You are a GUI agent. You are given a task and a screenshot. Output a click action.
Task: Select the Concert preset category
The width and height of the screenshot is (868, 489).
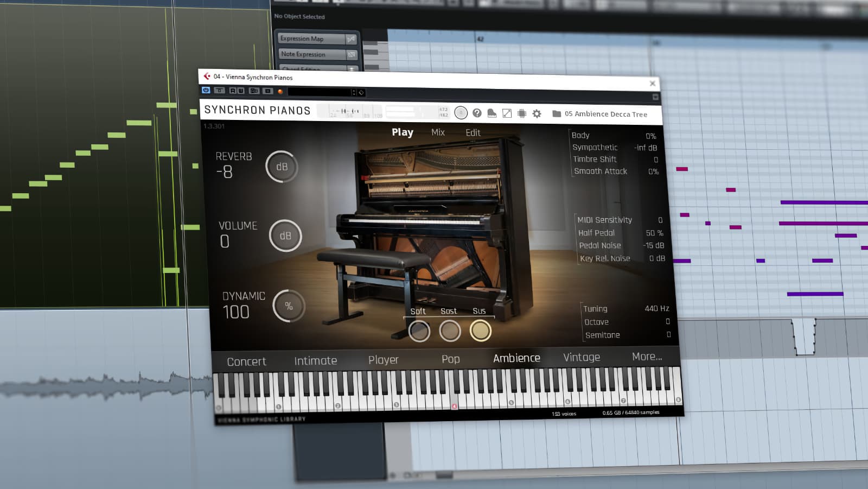click(246, 361)
